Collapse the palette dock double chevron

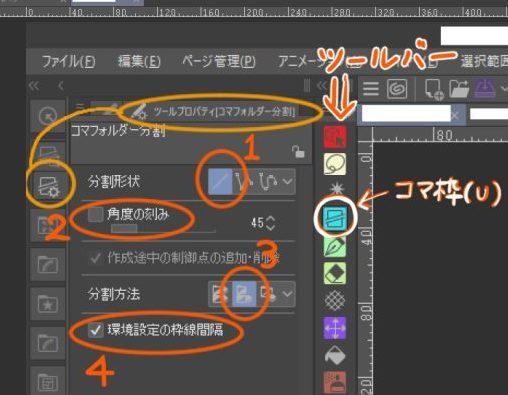point(34,86)
